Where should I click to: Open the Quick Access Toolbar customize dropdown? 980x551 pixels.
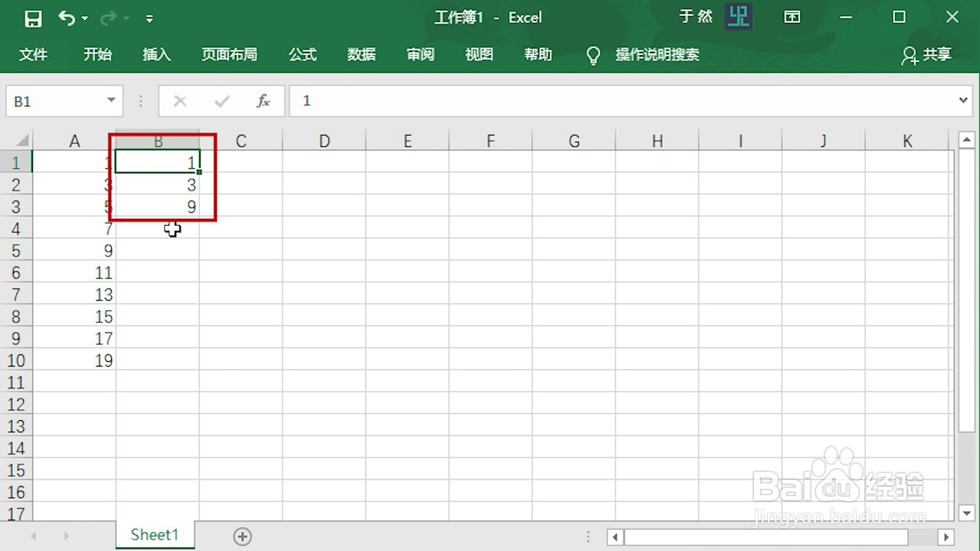point(149,18)
